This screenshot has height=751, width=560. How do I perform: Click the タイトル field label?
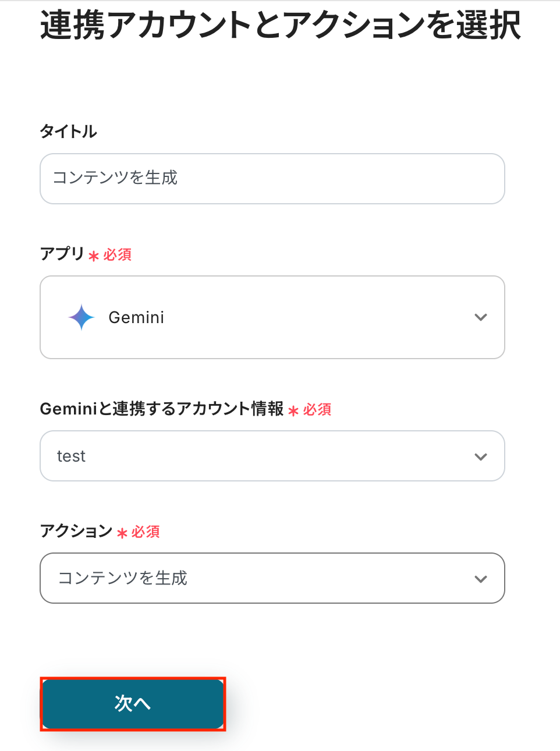pyautogui.click(x=68, y=132)
